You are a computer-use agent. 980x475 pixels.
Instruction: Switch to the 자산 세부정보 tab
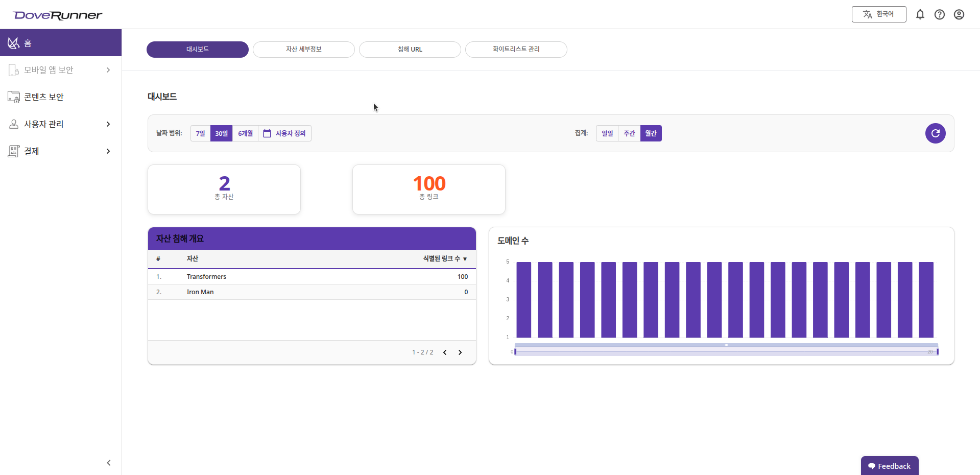[x=303, y=50]
